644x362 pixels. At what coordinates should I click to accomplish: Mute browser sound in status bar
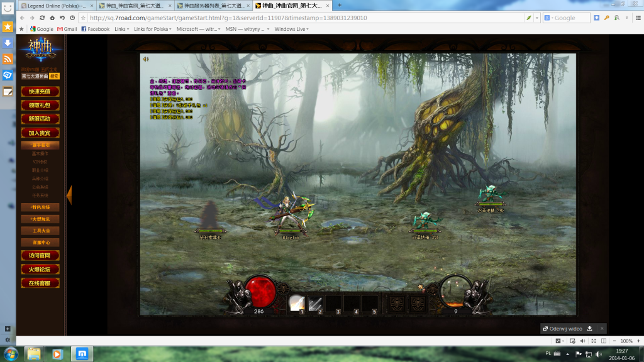(x=583, y=341)
